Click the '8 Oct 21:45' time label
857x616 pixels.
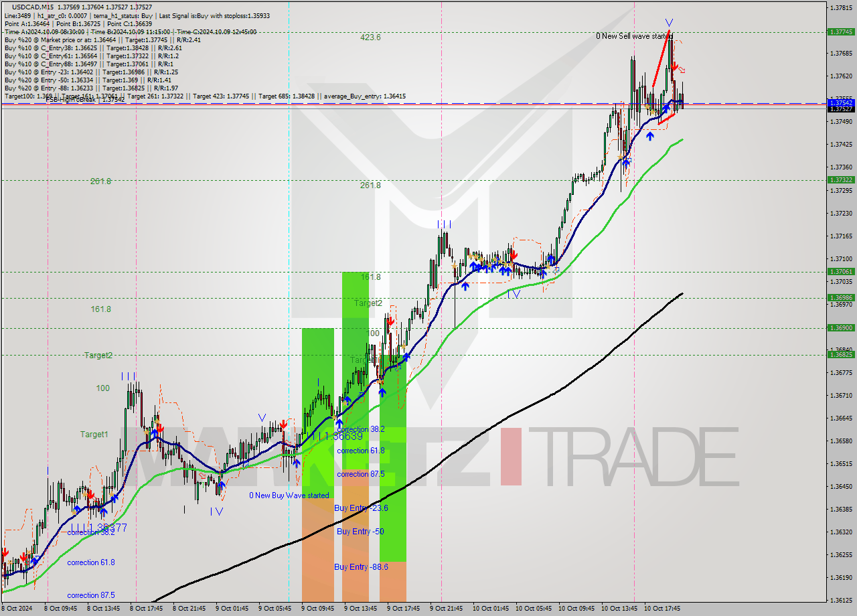tap(189, 609)
